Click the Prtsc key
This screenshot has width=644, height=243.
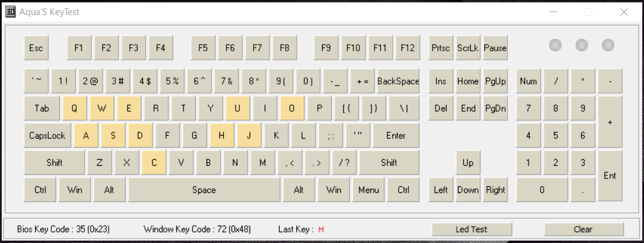click(x=440, y=48)
